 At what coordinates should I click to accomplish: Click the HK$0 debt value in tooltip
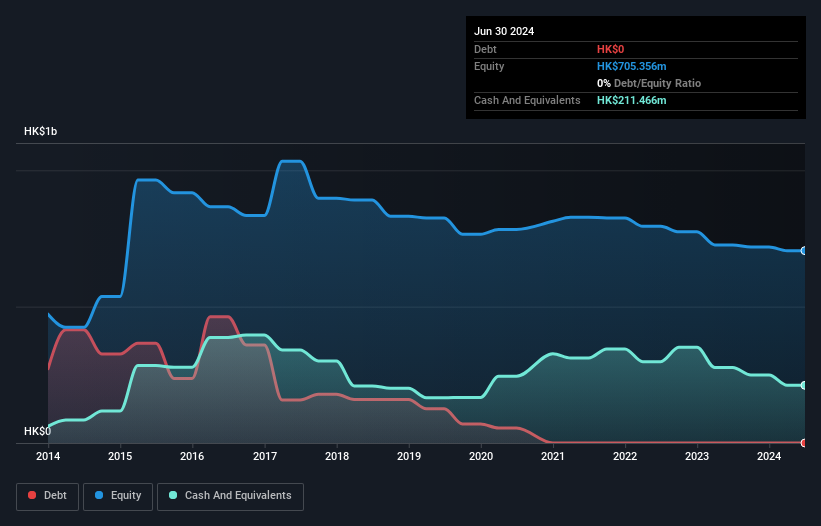tap(611, 49)
